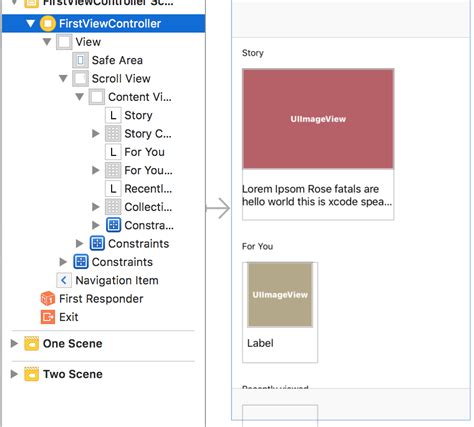Click the Story heading label on canvas
The height and width of the screenshot is (427, 474).
point(253,53)
